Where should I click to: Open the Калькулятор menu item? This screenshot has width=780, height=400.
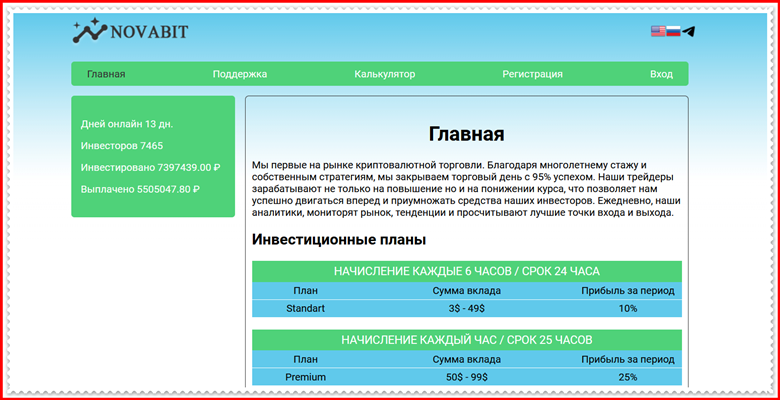coord(385,74)
